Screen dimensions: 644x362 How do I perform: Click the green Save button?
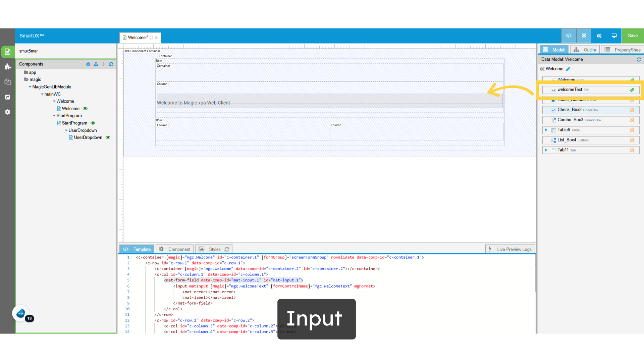[x=633, y=36]
